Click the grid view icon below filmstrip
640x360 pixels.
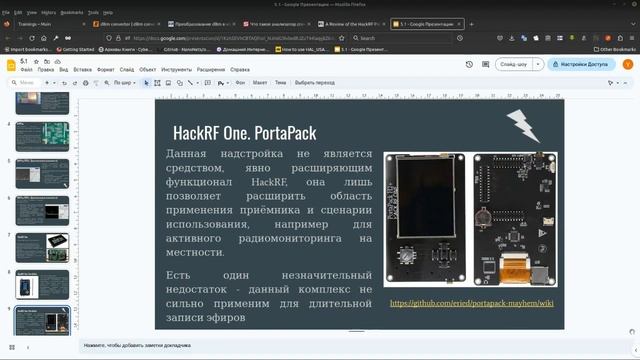tap(12, 347)
